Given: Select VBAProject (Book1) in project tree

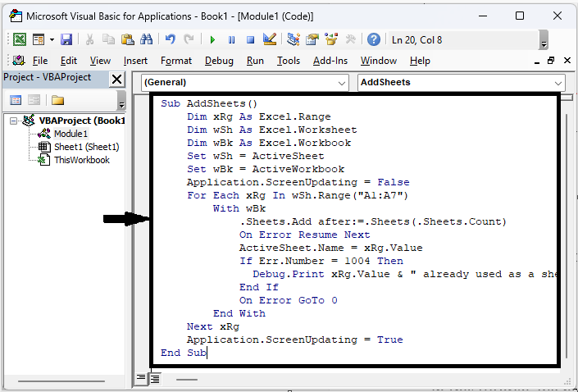Looking at the screenshot, I should 82,121.
